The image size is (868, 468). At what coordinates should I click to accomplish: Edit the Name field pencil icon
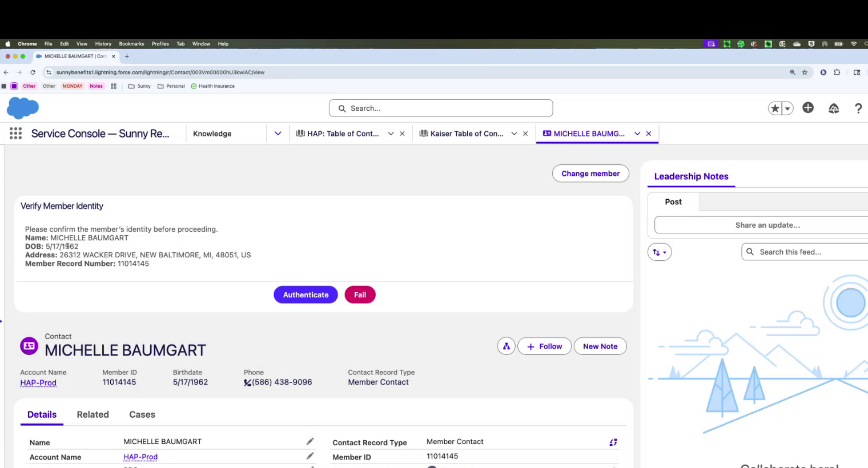310,441
